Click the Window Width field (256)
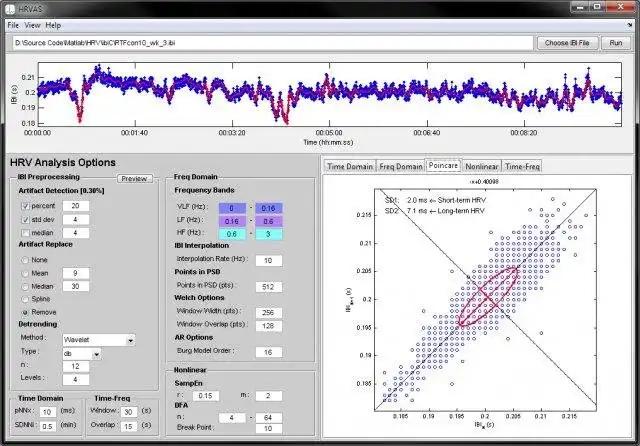 [x=269, y=313]
